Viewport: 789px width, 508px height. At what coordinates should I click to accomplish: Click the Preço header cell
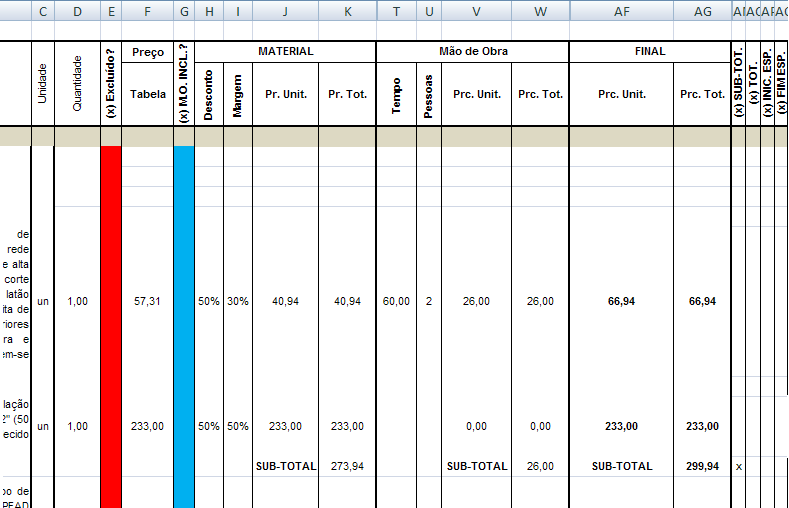click(x=147, y=52)
